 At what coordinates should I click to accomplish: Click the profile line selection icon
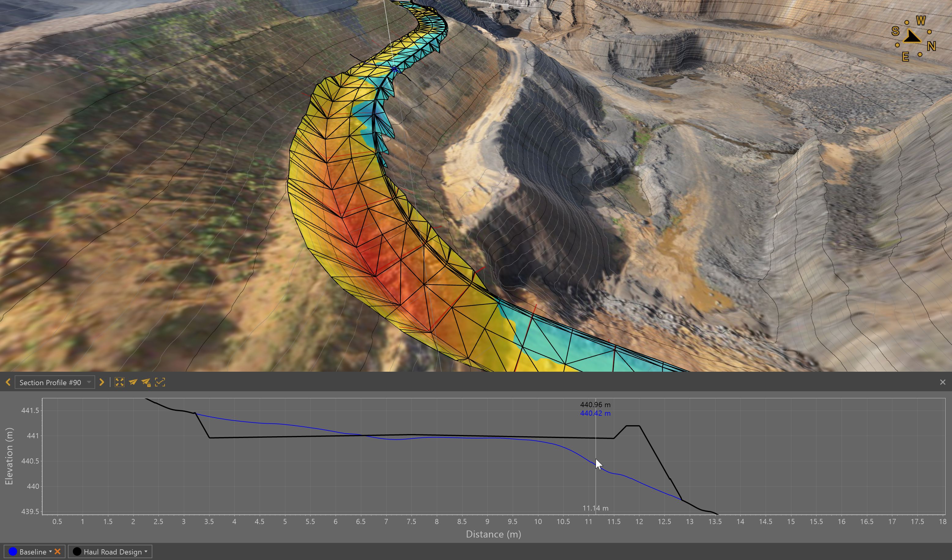point(160,382)
